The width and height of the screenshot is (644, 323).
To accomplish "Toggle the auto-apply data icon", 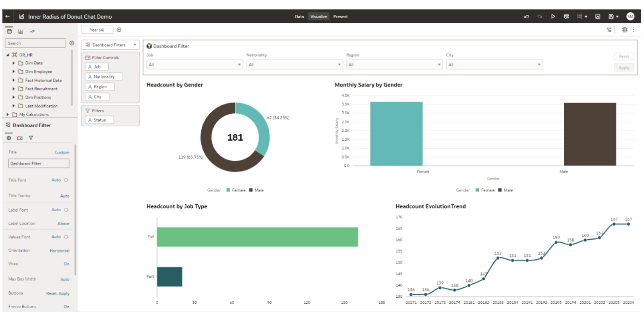I will point(625,30).
